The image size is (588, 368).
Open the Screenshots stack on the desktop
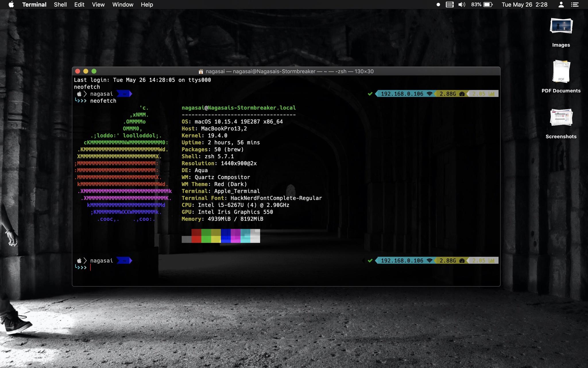coord(561,117)
